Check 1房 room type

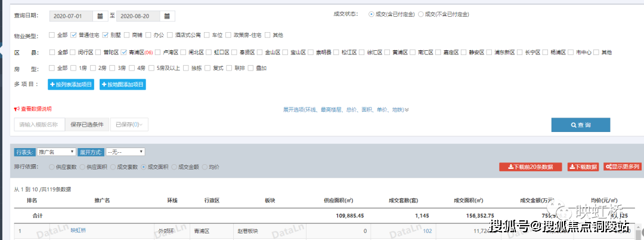73,68
